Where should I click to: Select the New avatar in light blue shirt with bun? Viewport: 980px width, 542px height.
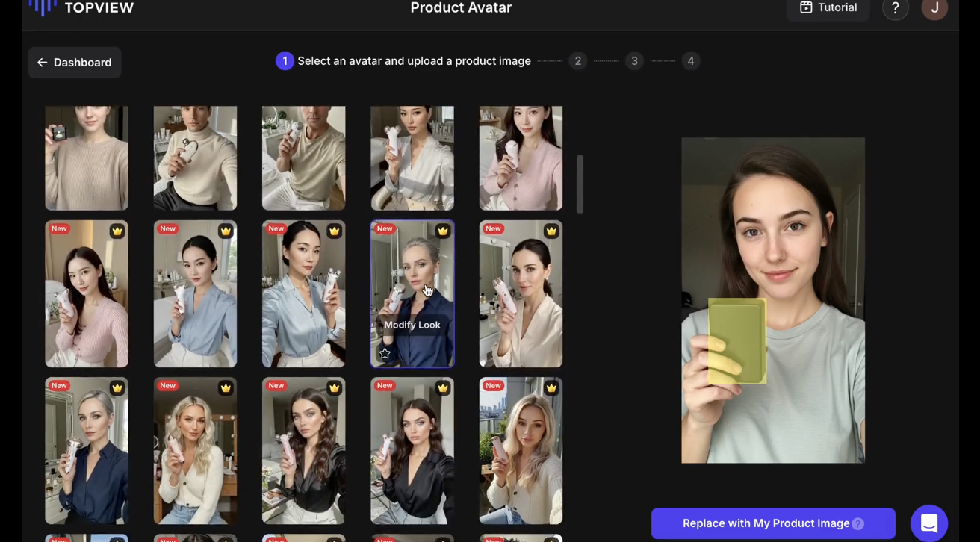195,294
